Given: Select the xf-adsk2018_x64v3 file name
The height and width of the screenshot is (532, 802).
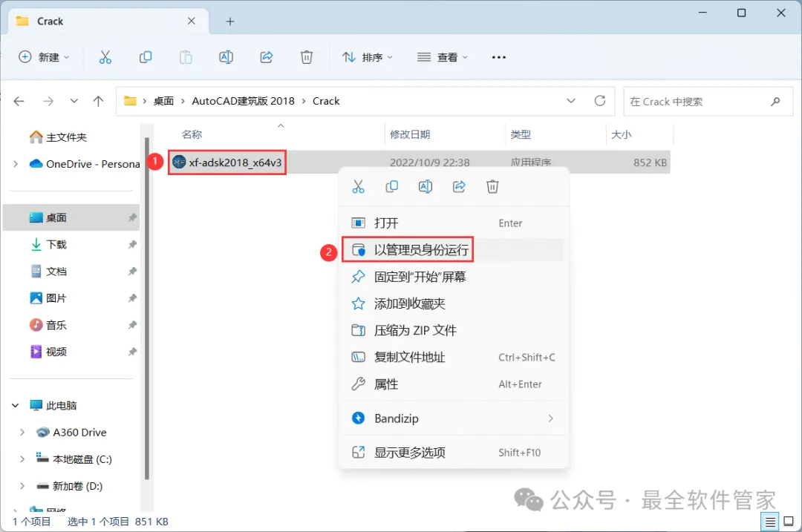Looking at the screenshot, I should click(x=235, y=162).
